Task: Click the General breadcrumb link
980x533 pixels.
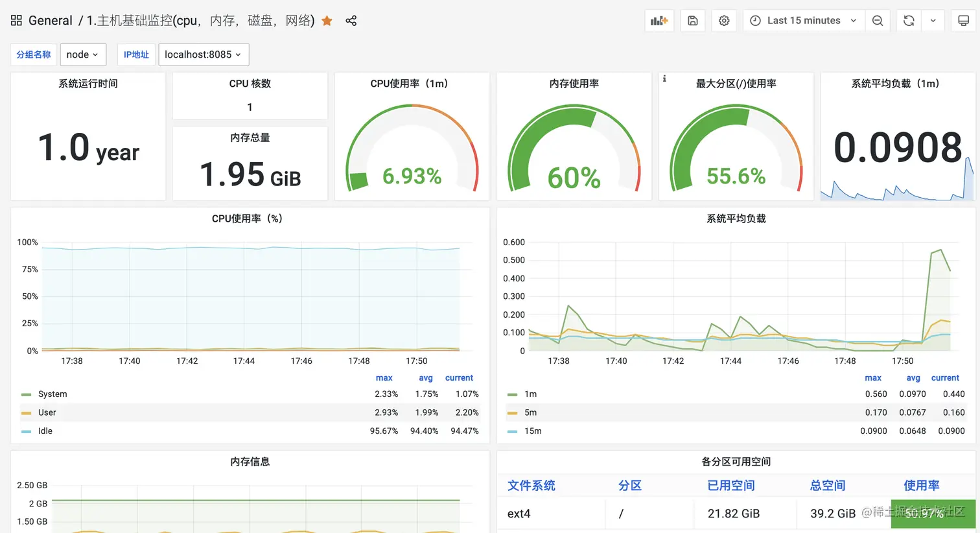Action: [x=51, y=21]
